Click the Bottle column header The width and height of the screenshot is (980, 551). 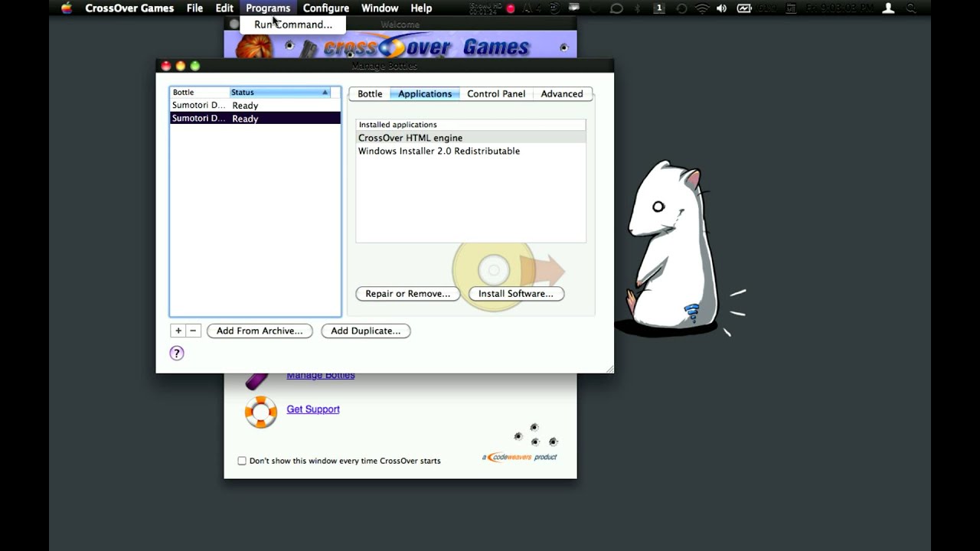(199, 93)
